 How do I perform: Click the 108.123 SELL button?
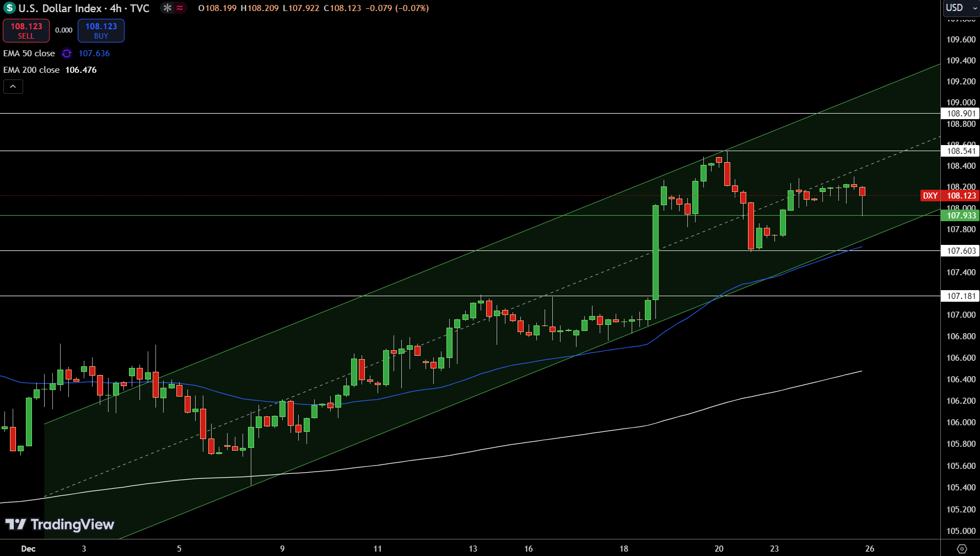coord(26,30)
